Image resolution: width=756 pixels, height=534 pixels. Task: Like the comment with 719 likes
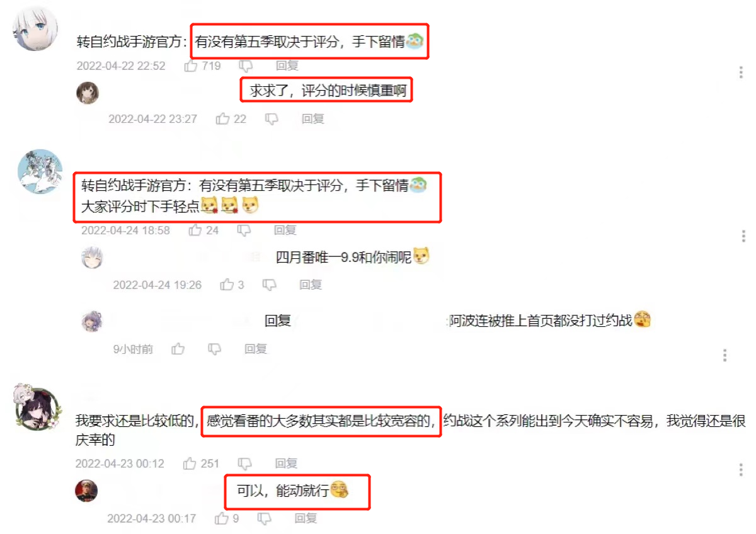pos(191,65)
